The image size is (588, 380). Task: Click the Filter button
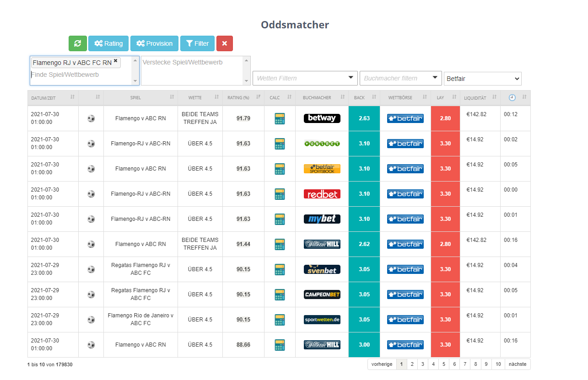pyautogui.click(x=198, y=43)
